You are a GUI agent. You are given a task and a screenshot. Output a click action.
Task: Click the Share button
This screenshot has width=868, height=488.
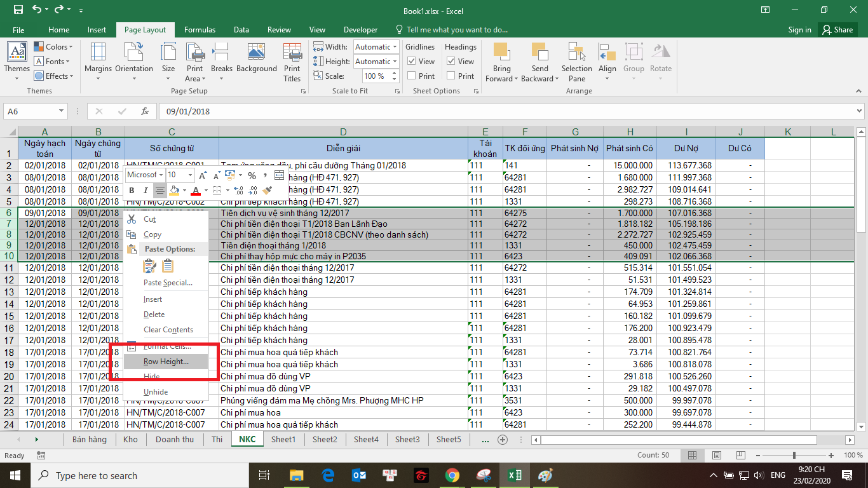[x=837, y=30]
